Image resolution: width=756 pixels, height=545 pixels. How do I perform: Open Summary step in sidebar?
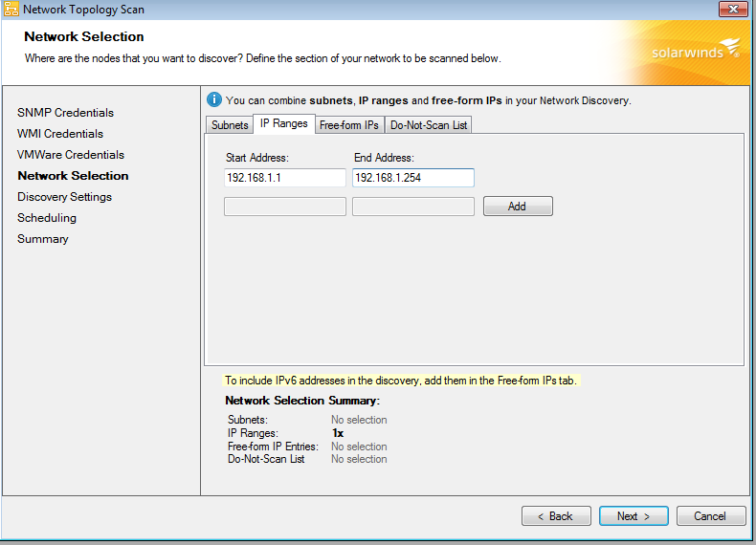(x=43, y=239)
